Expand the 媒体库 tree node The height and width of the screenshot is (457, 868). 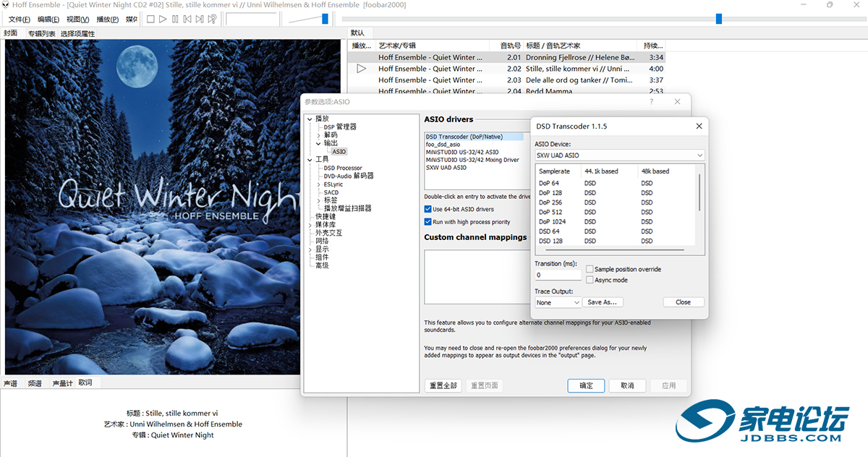(310, 225)
